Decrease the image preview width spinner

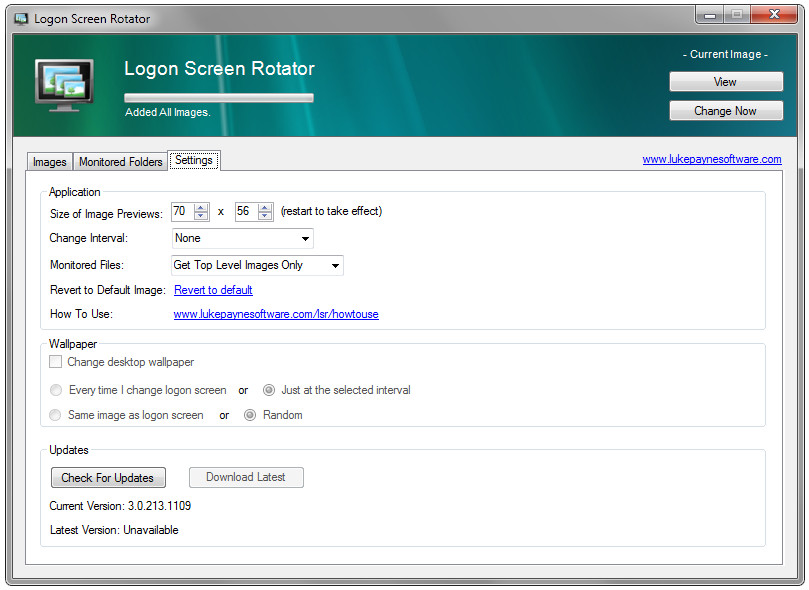(x=201, y=216)
